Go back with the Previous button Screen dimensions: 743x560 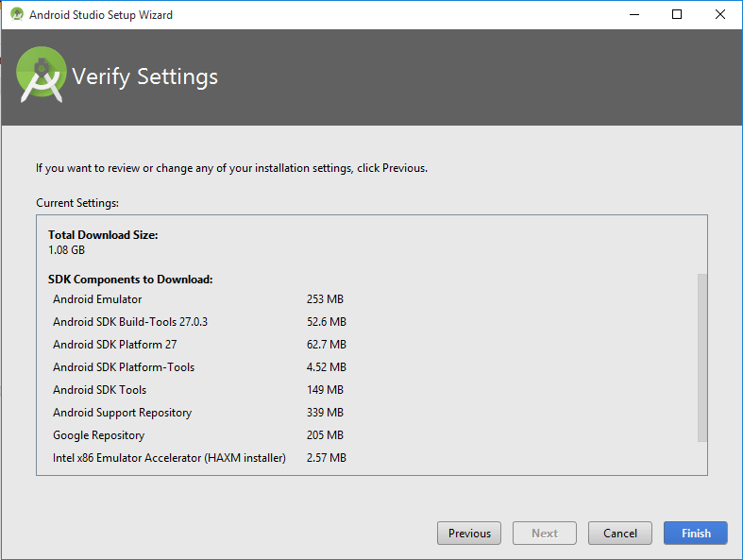pyautogui.click(x=469, y=534)
